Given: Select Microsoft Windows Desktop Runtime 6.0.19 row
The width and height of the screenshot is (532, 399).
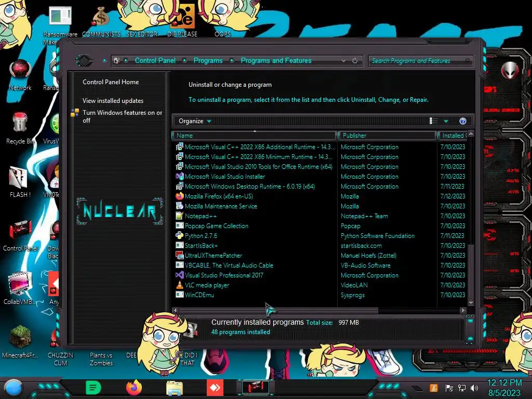Looking at the screenshot, I should [321, 187].
